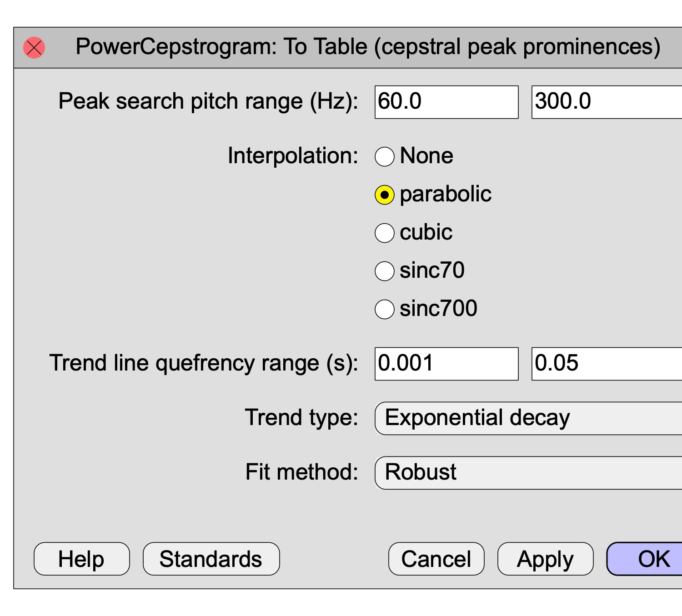Close the PowerCepstrogram dialog with red button
682x616 pixels.
[34, 48]
